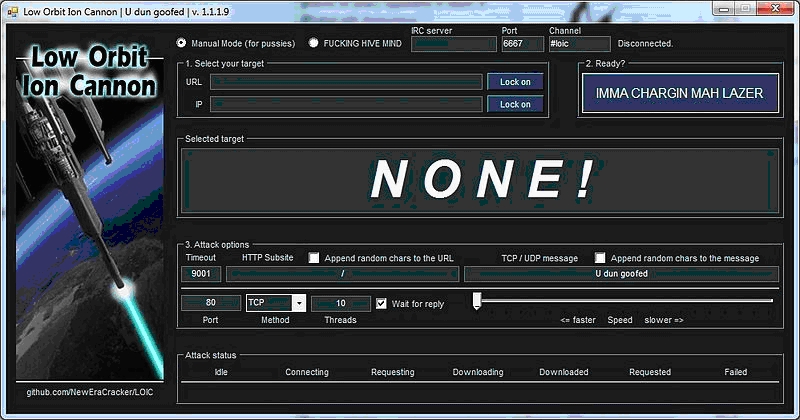Click the 'Failed' status column header

point(736,372)
